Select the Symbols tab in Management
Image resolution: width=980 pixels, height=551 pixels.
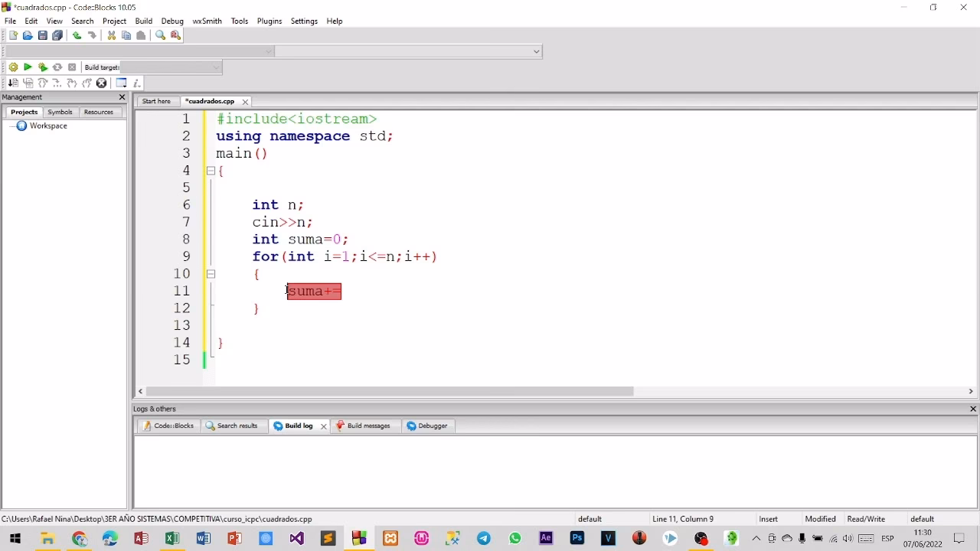pos(60,112)
